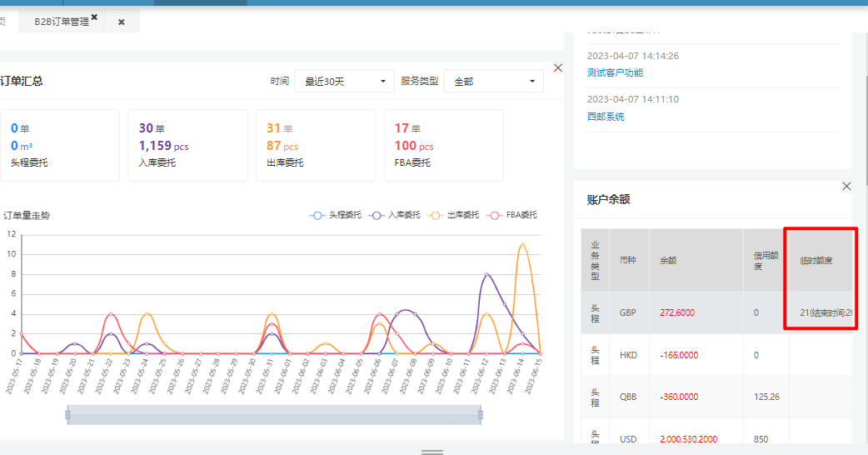Close the 订单汇总 panel

[558, 67]
